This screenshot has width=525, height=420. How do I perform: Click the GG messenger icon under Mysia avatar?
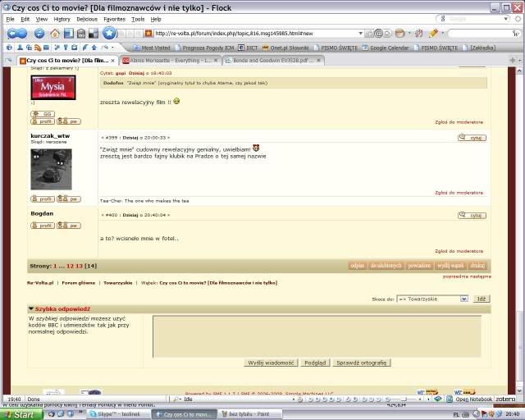pyautogui.click(x=43, y=113)
